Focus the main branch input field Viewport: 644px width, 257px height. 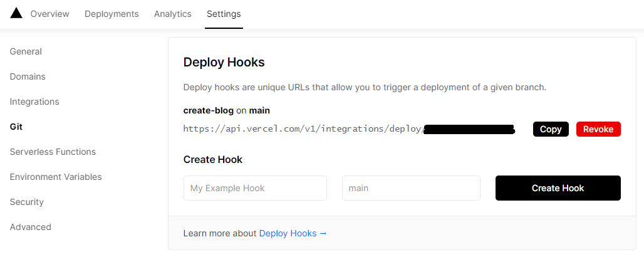pos(411,188)
